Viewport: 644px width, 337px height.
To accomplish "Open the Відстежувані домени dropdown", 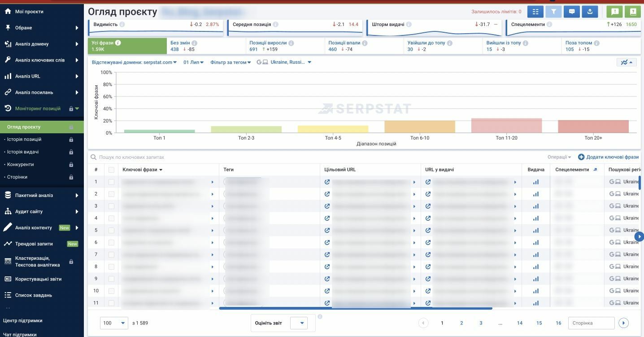I will (134, 62).
